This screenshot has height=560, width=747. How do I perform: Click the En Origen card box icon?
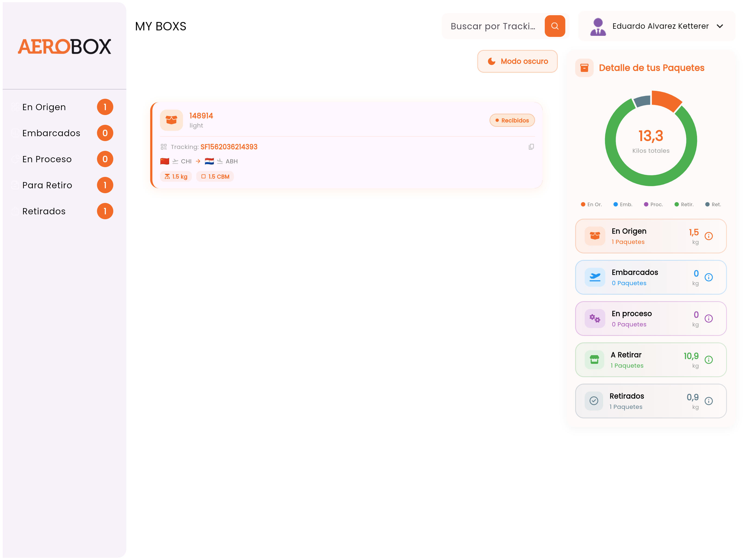click(x=594, y=236)
